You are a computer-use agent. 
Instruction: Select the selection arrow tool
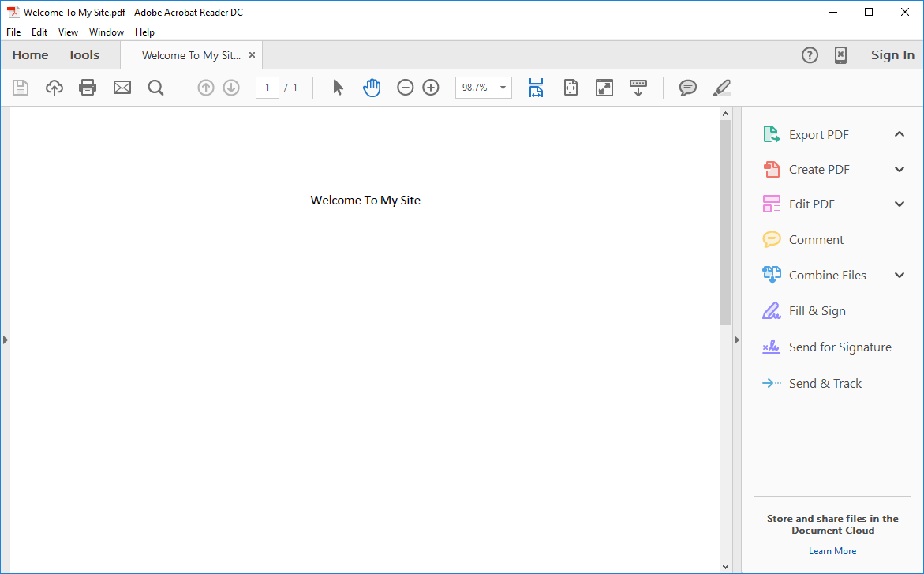[337, 87]
